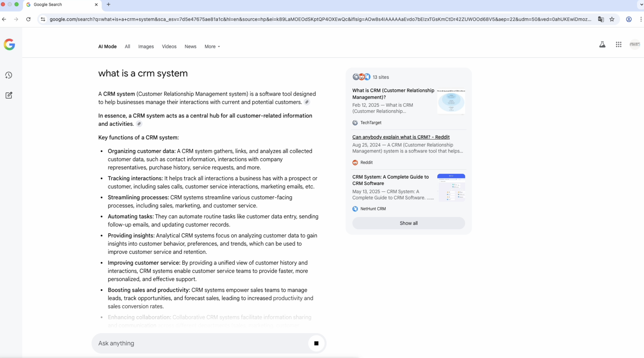Switch to the News tab

190,47
